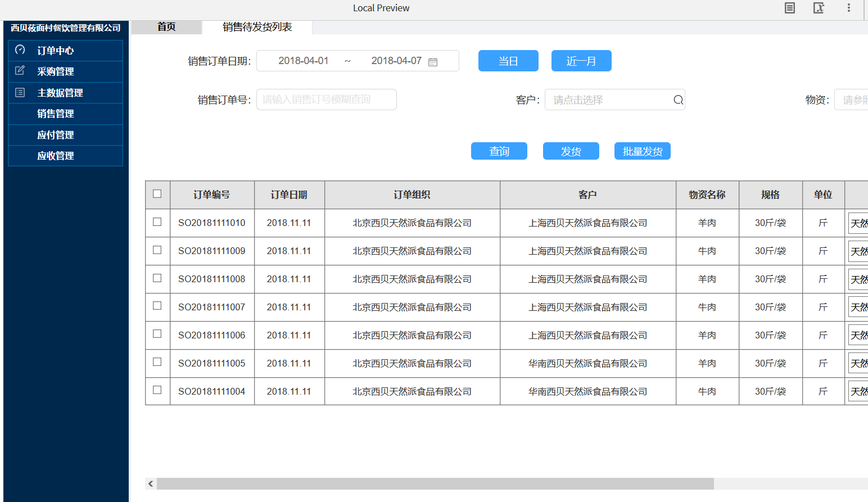Check the row SO20181111006 checkbox

click(x=157, y=334)
